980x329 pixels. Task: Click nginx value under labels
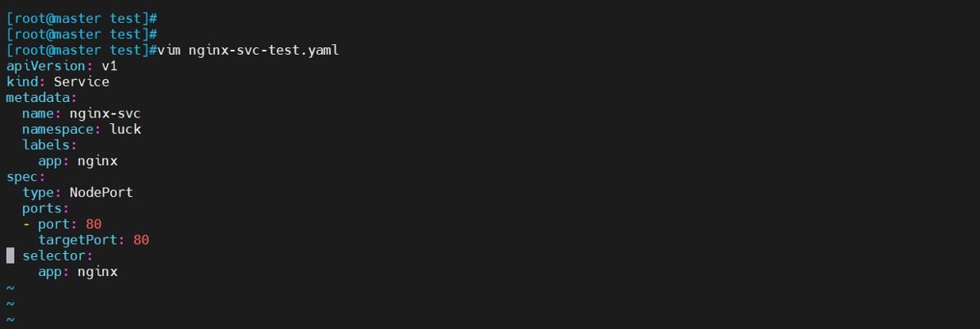pyautogui.click(x=97, y=161)
